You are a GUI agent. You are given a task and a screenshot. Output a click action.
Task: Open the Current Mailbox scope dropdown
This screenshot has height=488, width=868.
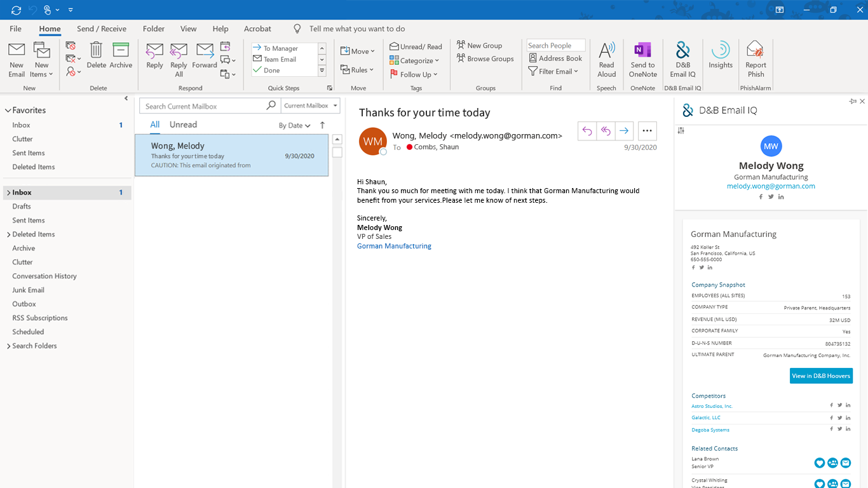(x=311, y=105)
